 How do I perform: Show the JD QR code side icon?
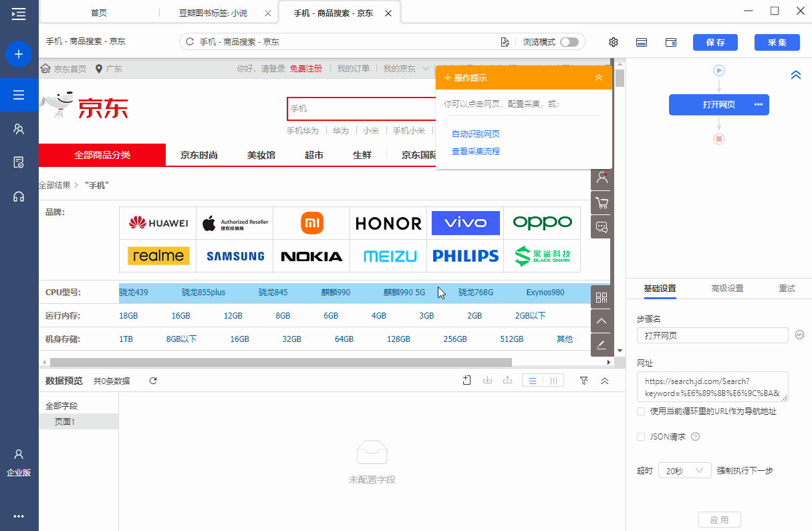click(x=601, y=297)
